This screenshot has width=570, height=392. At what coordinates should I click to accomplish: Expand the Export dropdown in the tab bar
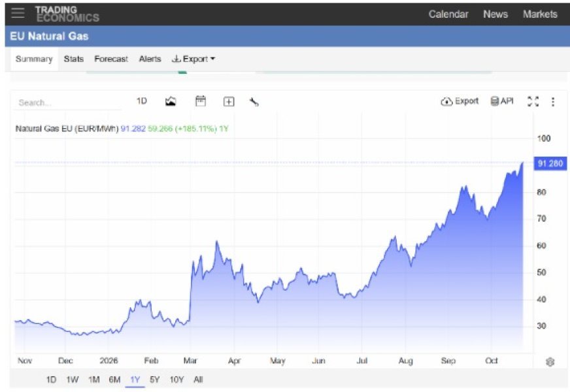pyautogui.click(x=193, y=59)
